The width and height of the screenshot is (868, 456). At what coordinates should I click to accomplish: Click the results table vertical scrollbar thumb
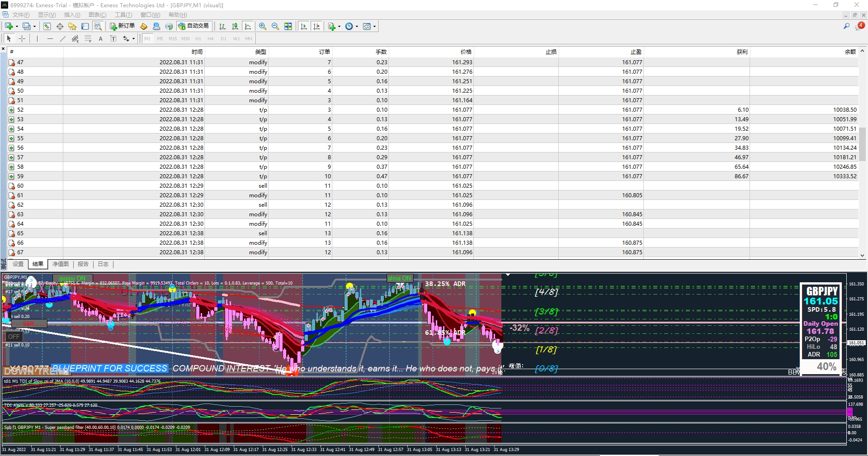(863, 144)
